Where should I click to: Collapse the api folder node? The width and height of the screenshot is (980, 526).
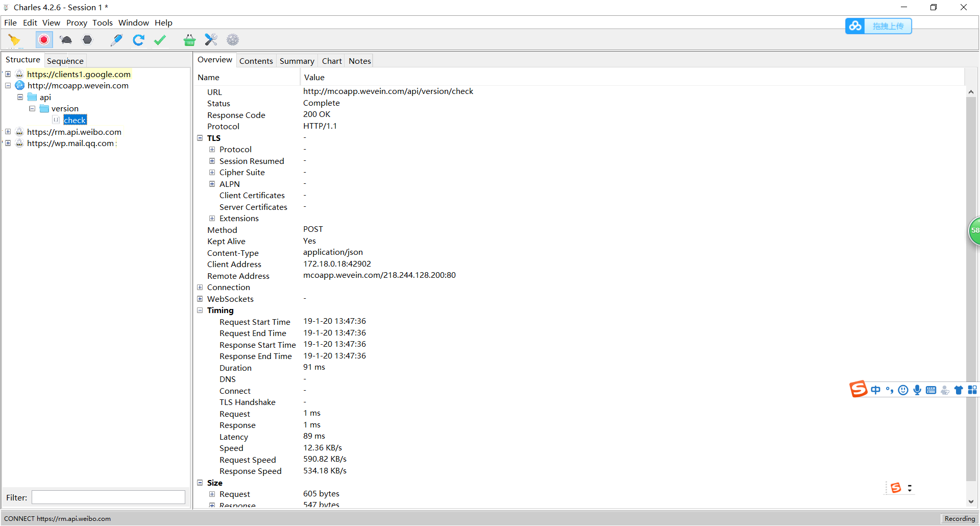point(20,97)
